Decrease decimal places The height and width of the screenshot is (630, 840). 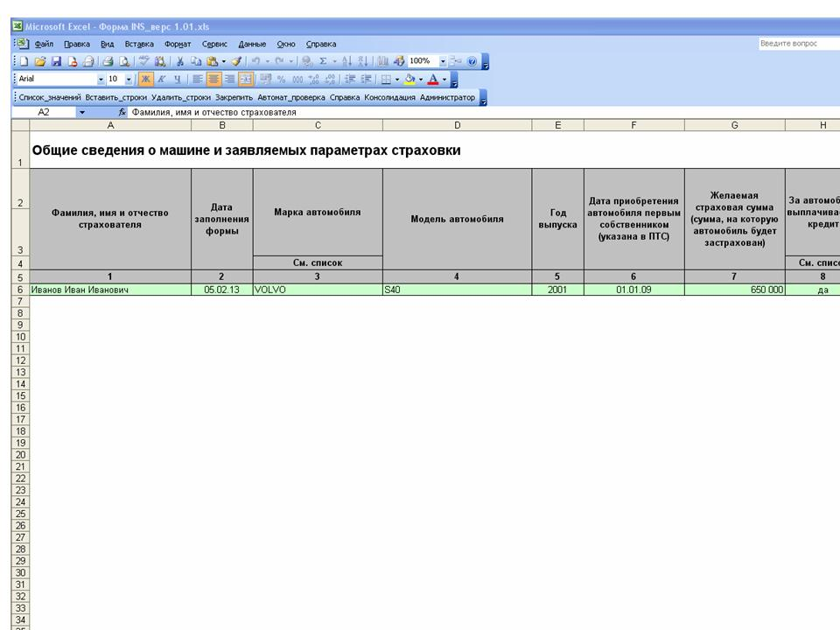330,80
